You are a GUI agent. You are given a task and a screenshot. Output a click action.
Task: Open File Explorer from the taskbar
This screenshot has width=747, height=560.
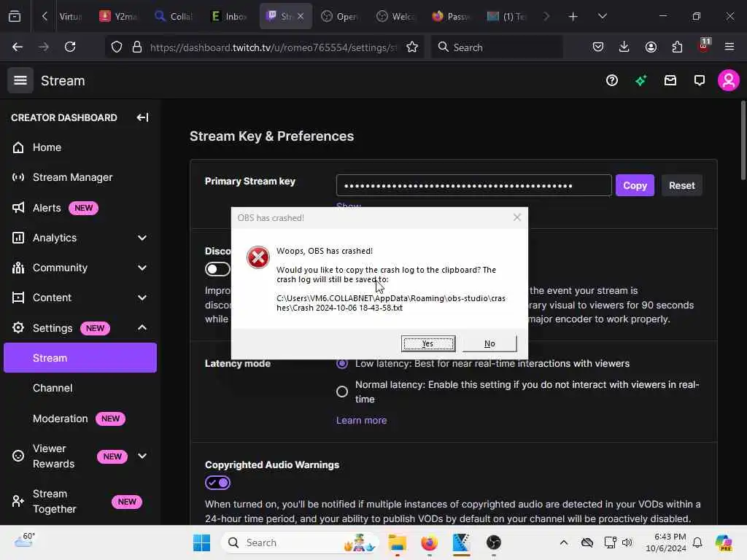click(x=397, y=542)
